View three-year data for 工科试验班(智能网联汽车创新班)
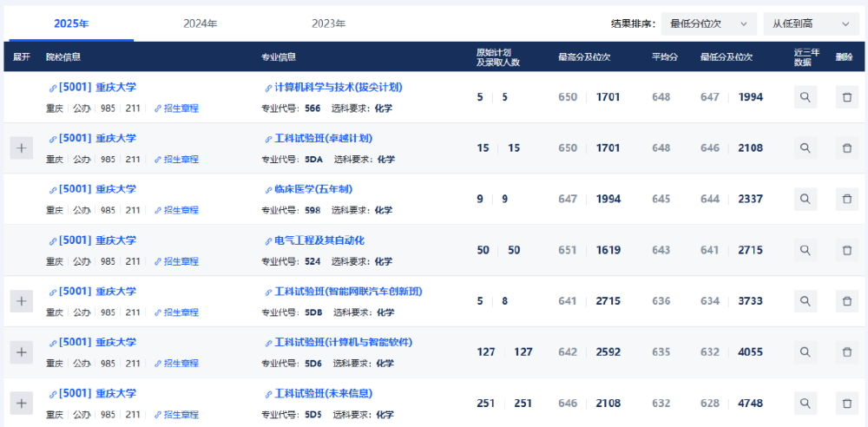The image size is (868, 427). (806, 301)
